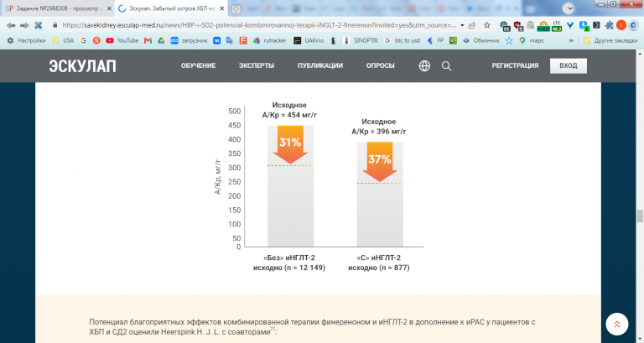Open the orange F bookmark icon
Image resolution: width=644 pixels, height=343 pixels.
[243, 40]
